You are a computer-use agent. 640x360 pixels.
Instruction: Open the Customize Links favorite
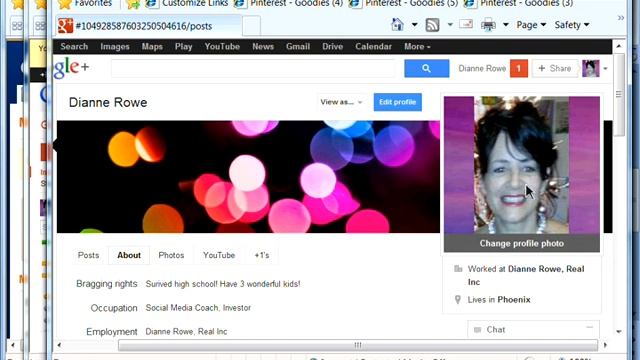pyautogui.click(x=187, y=4)
